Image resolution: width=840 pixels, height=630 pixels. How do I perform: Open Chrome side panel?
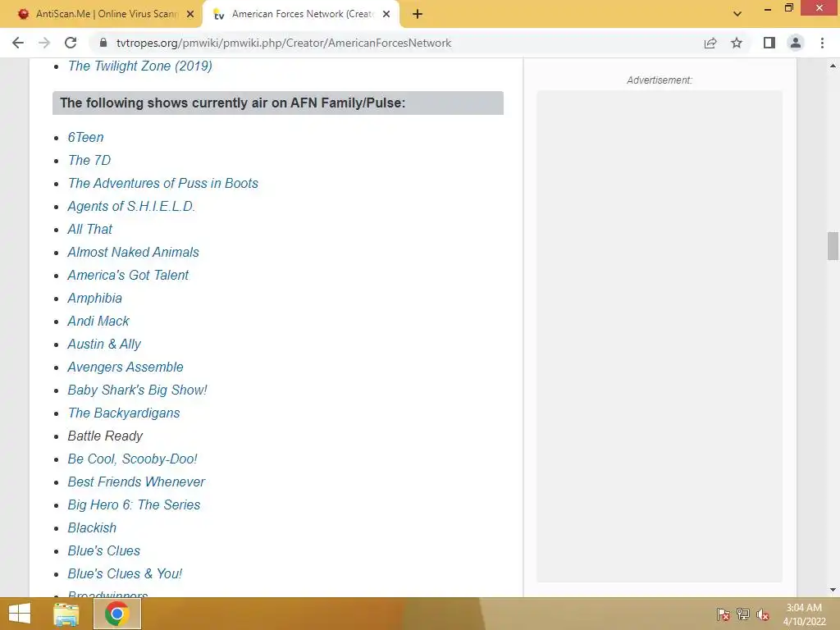pyautogui.click(x=769, y=43)
